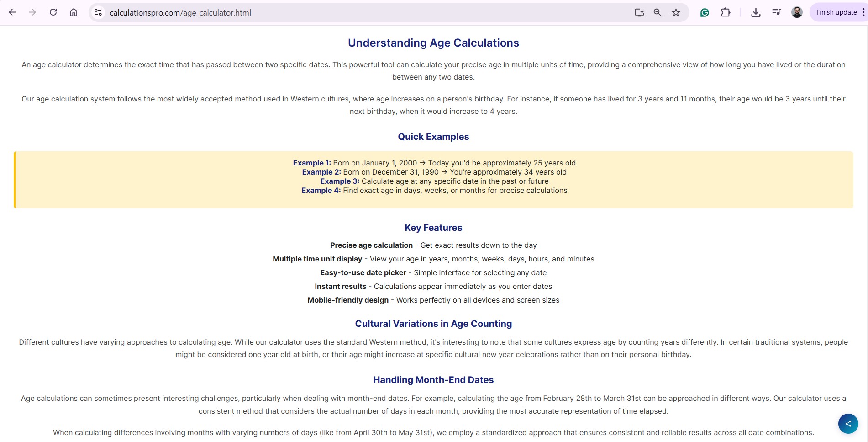Open the Grammarly extension
Viewport: 868px width, 442px height.
705,12
